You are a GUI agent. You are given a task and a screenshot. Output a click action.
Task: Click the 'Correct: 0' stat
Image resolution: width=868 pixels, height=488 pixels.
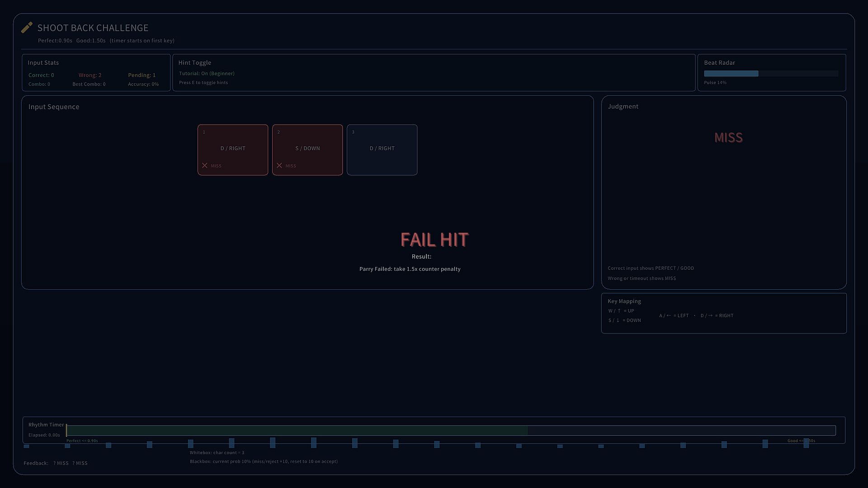tap(41, 75)
